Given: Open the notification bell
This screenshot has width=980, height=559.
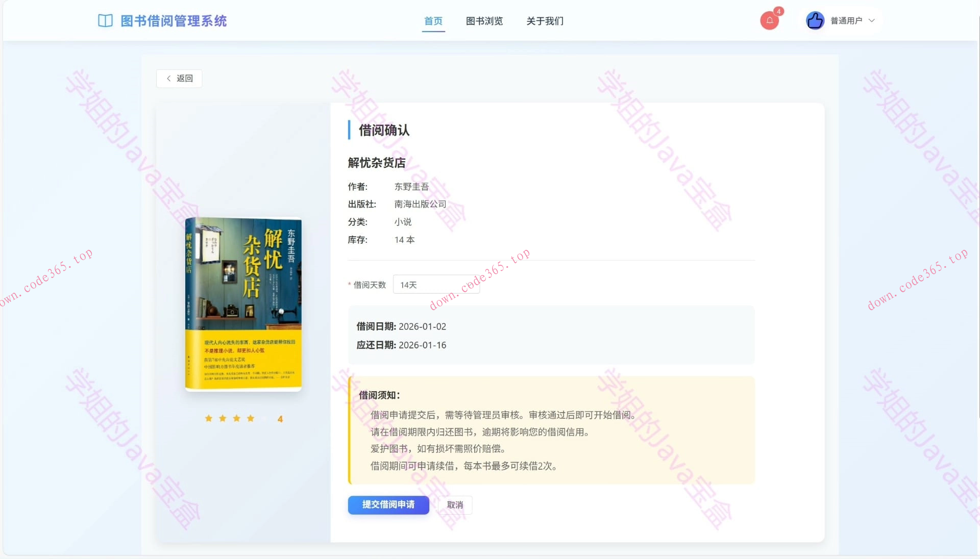Looking at the screenshot, I should tap(769, 20).
